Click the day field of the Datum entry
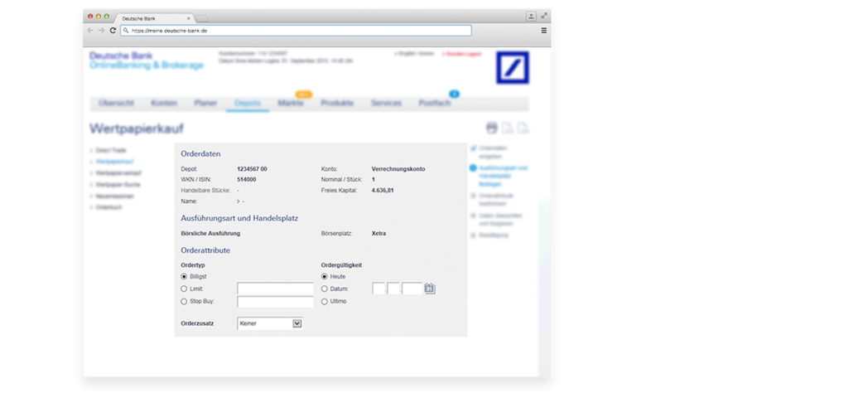Image resolution: width=868 pixels, height=398 pixels. pos(379,289)
